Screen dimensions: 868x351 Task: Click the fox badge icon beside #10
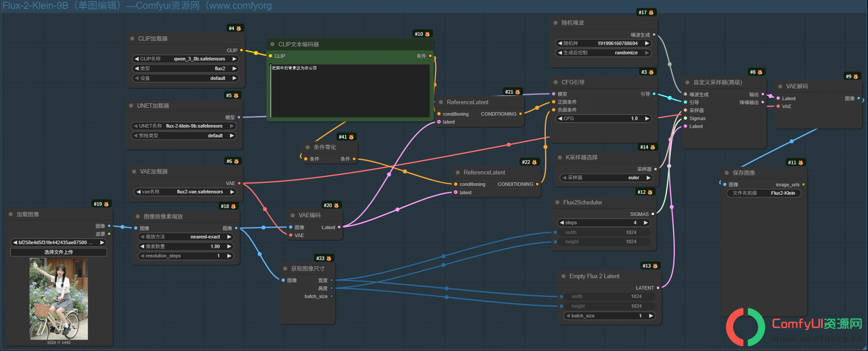pyautogui.click(x=427, y=34)
